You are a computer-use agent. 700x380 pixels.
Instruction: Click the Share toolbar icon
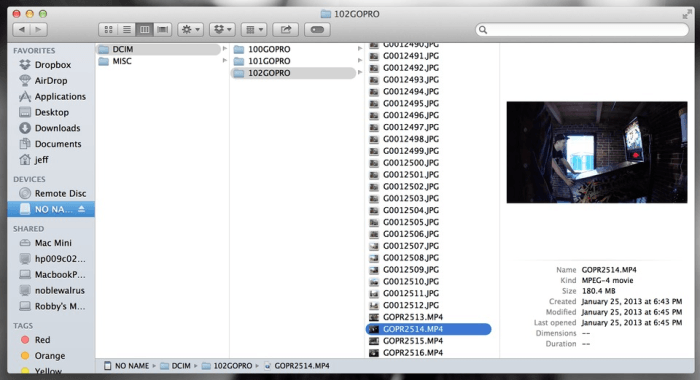pyautogui.click(x=285, y=29)
